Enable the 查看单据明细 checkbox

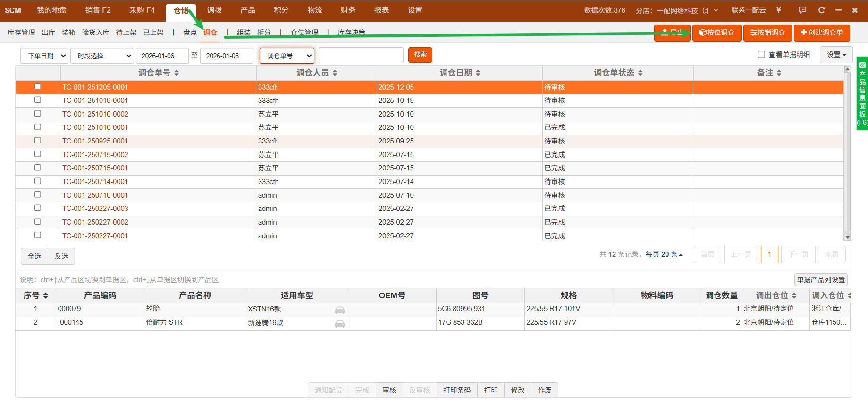point(761,55)
